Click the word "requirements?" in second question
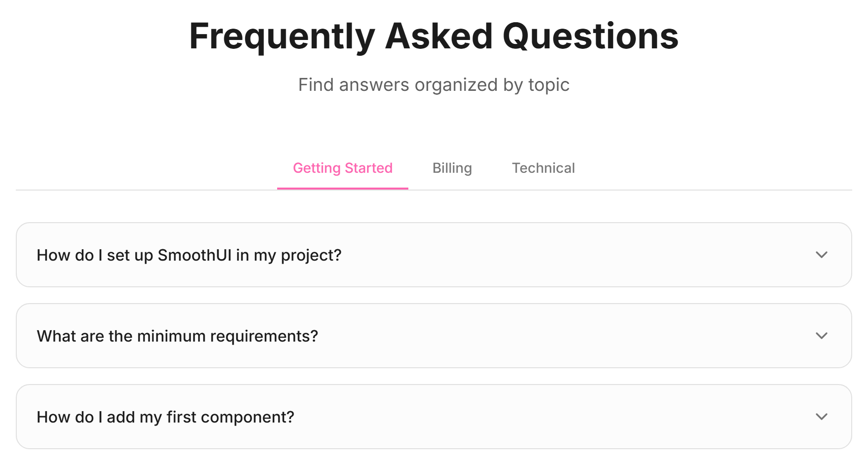Image resolution: width=868 pixels, height=465 pixels. coord(264,337)
